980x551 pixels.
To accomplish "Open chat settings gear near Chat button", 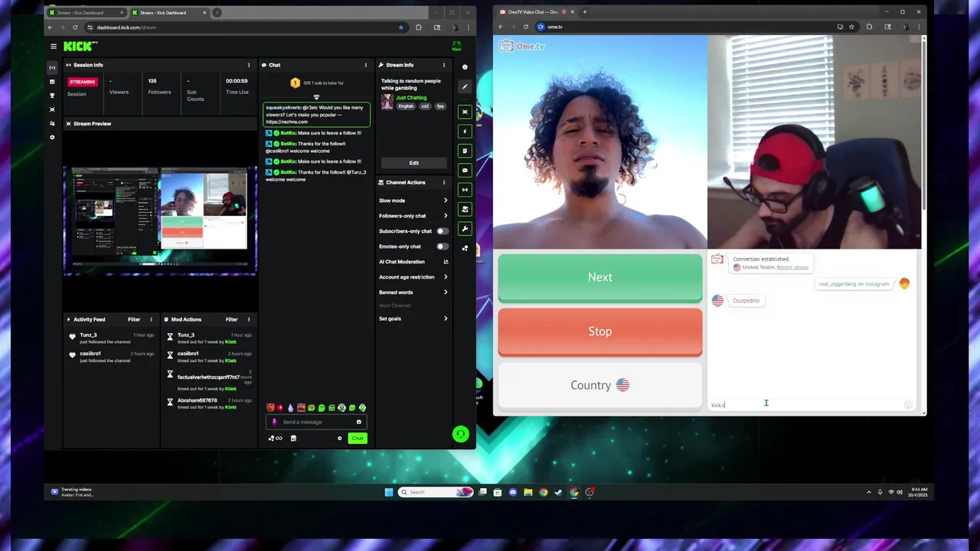I will [x=340, y=439].
